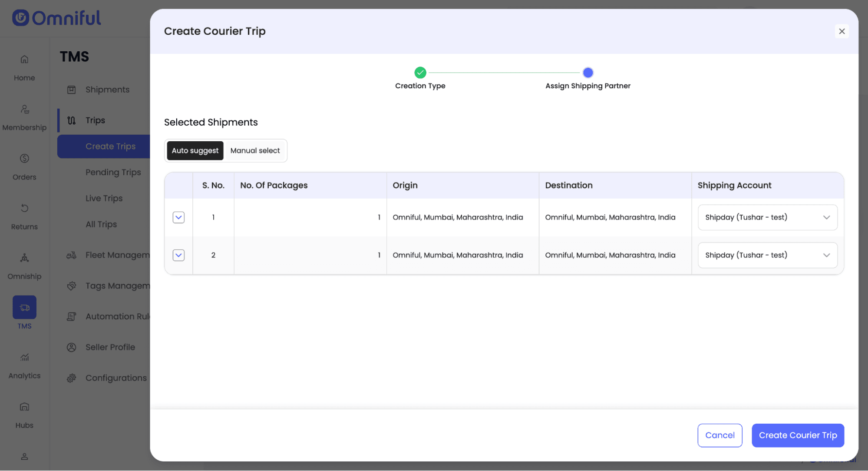Image resolution: width=868 pixels, height=471 pixels.
Task: Click the Create Courier Trip button
Action: (798, 435)
